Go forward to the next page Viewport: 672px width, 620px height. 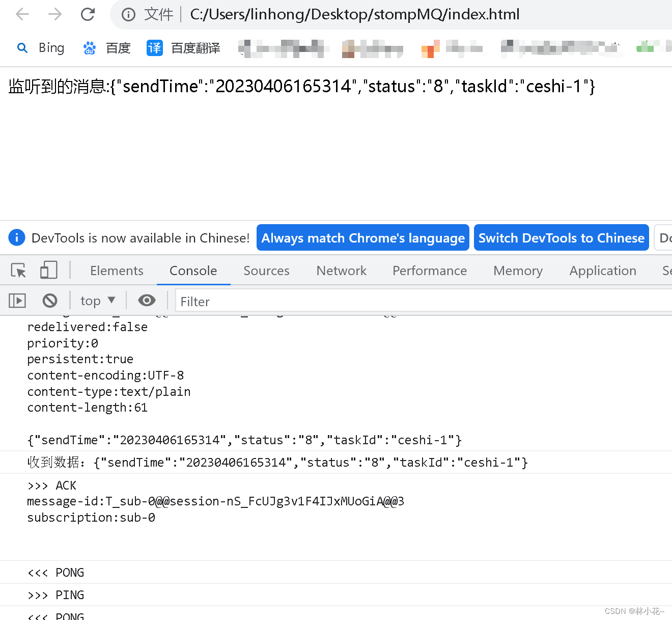[55, 14]
